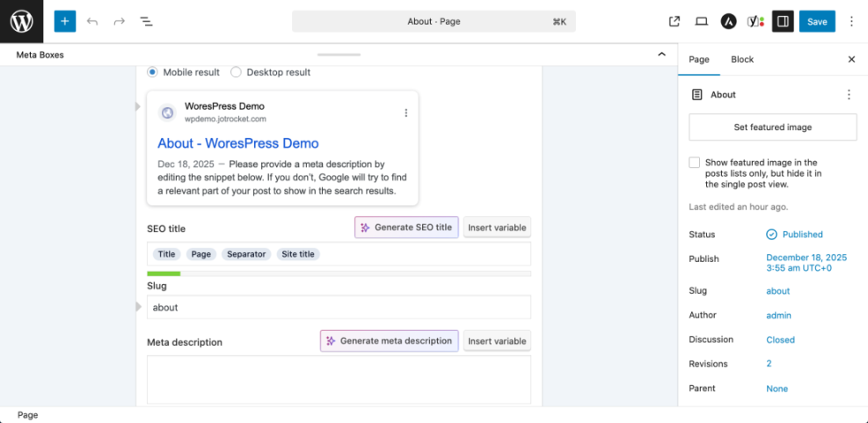Undo the last change
The height and width of the screenshot is (423, 868).
point(92,22)
